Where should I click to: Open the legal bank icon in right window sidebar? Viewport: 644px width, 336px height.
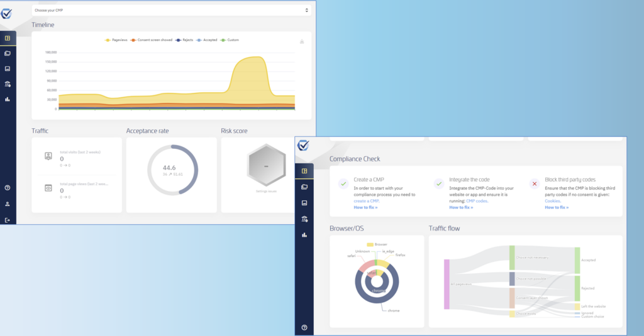(x=304, y=219)
